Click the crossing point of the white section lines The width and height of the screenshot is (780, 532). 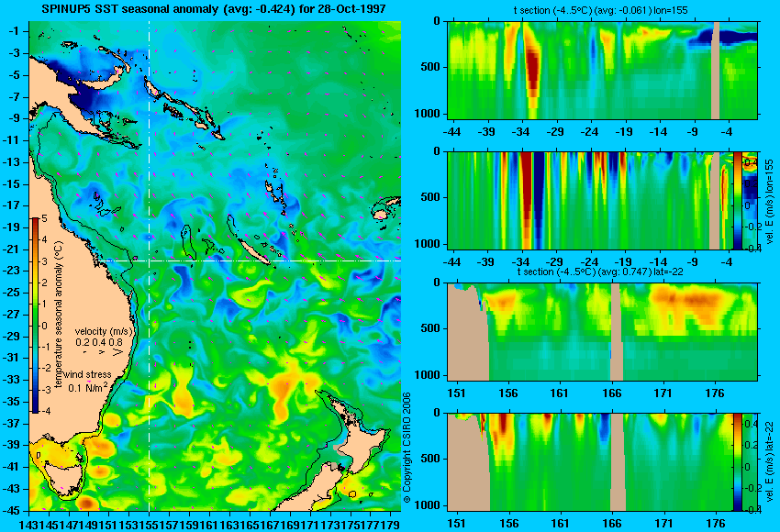click(x=150, y=260)
